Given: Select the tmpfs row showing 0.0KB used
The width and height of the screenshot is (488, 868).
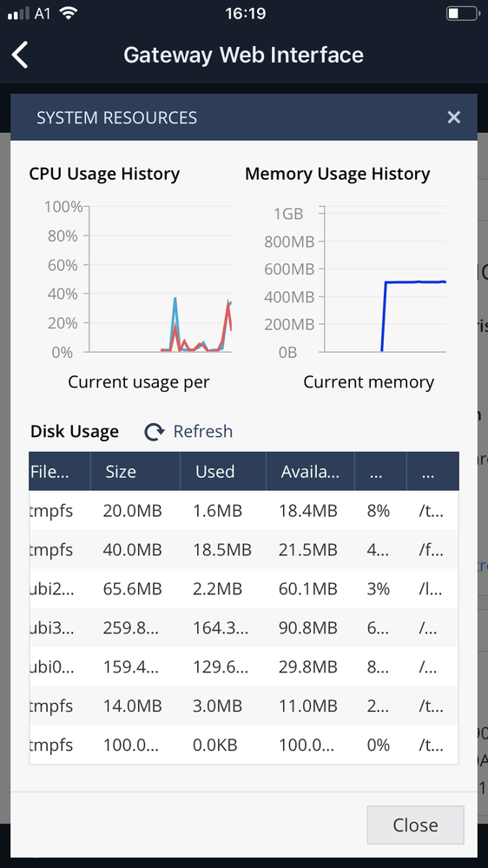Looking at the screenshot, I should click(244, 745).
